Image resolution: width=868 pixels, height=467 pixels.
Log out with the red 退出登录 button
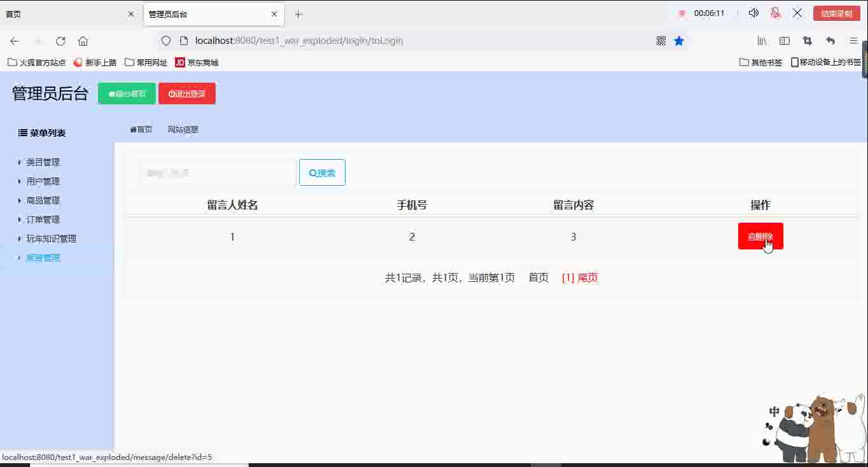(x=187, y=94)
